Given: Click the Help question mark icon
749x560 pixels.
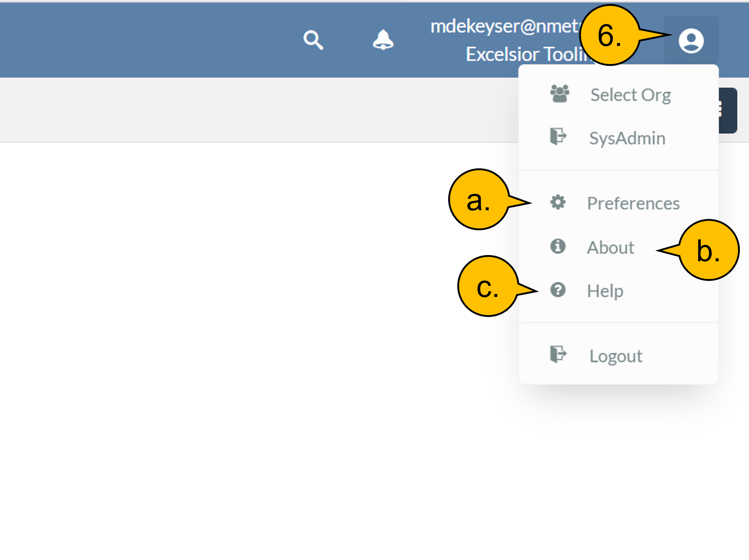Looking at the screenshot, I should [558, 290].
